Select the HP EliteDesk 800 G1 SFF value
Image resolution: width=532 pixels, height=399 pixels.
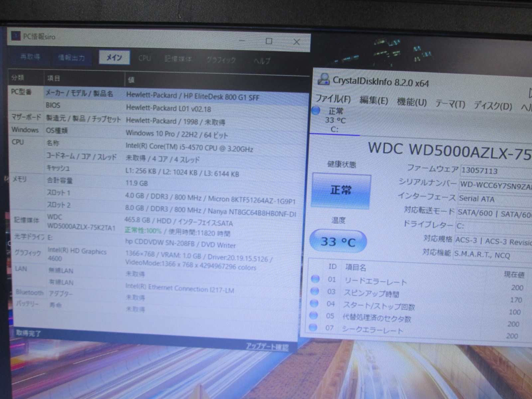coord(193,96)
